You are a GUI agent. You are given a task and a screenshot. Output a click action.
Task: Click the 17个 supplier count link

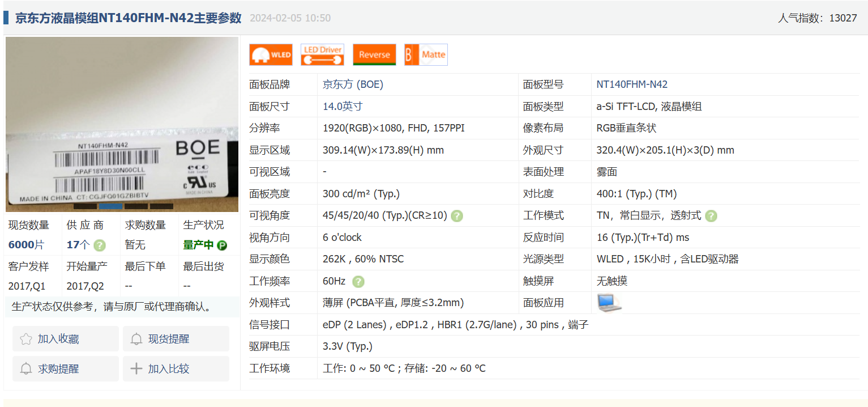click(78, 245)
